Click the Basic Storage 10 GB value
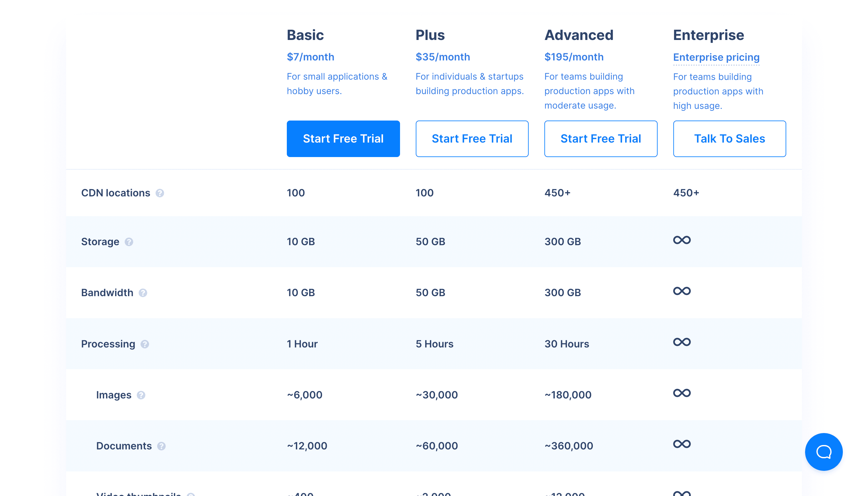The height and width of the screenshot is (496, 868). pos(301,242)
